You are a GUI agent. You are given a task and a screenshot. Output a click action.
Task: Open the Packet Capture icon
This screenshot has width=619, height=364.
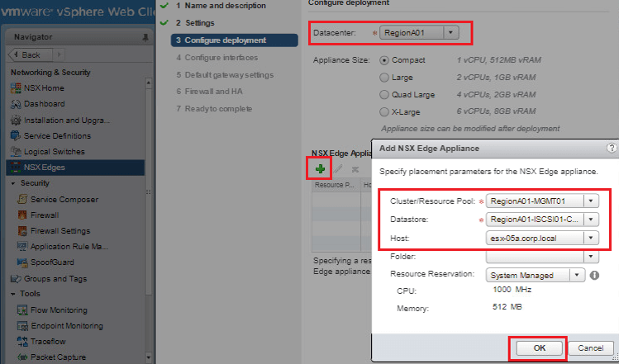click(22, 357)
